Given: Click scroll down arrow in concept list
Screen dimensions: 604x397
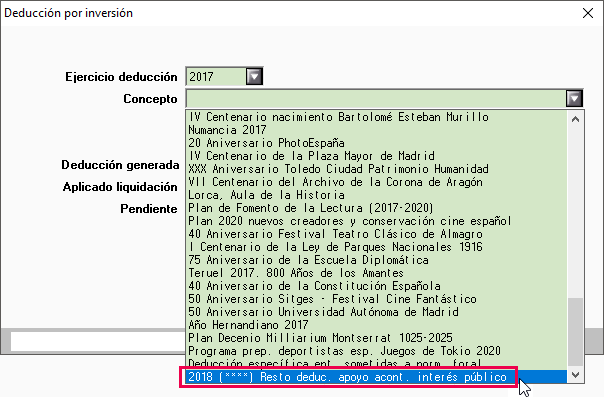Looking at the screenshot, I should [x=575, y=375].
